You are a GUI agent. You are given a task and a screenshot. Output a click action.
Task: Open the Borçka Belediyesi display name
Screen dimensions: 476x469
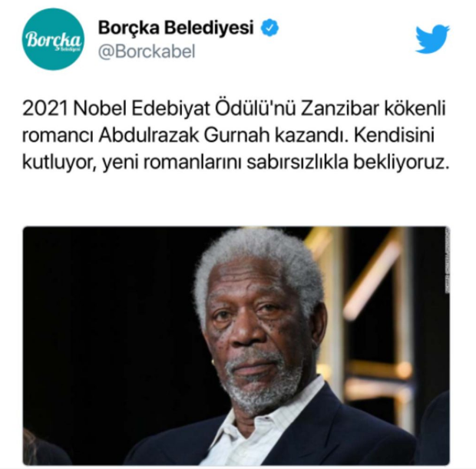pyautogui.click(x=176, y=28)
